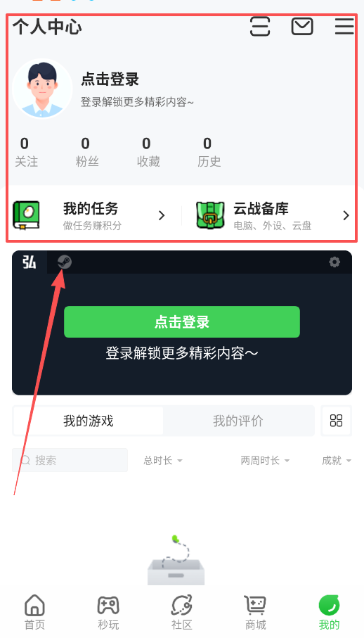Screen dimensions: 364x638
Task: Open the scan icon in header
Action: pyautogui.click(x=260, y=27)
